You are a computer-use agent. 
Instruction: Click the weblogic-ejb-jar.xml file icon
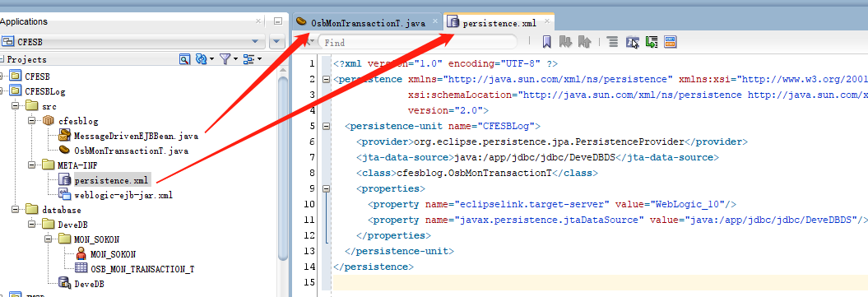tap(65, 195)
